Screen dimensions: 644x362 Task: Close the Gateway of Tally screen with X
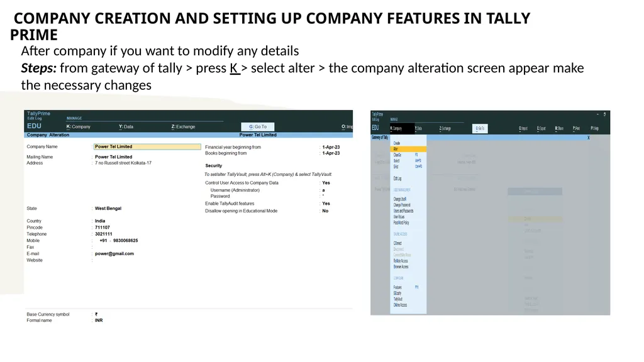(x=588, y=138)
